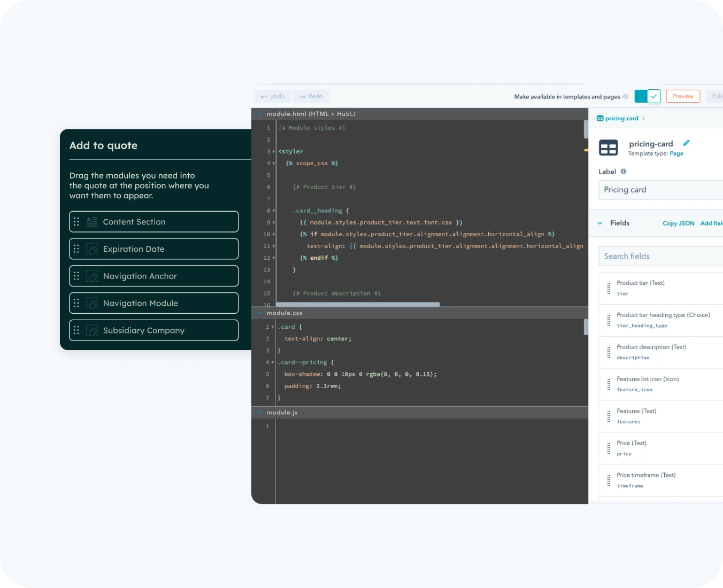The image size is (723, 588).
Task: Click the Navigation Module row
Action: point(154,303)
